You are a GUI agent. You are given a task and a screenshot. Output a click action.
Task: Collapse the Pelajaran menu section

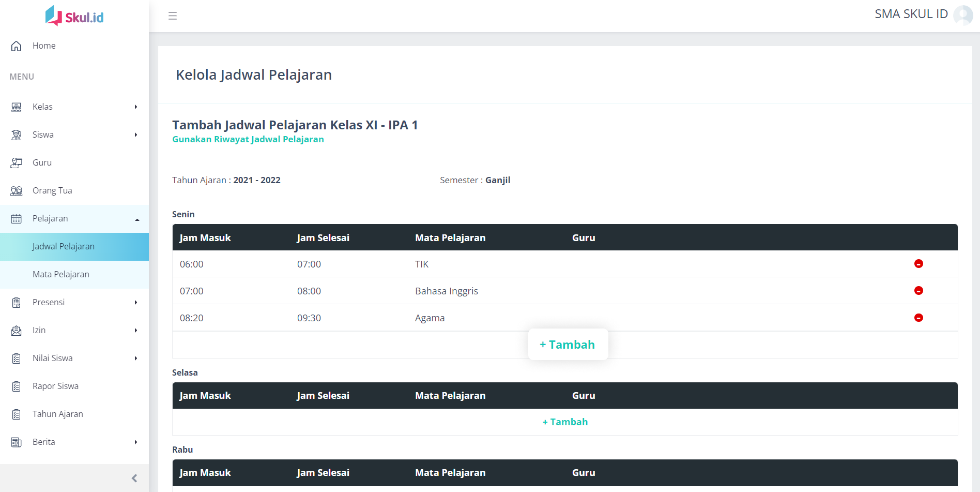pos(137,219)
